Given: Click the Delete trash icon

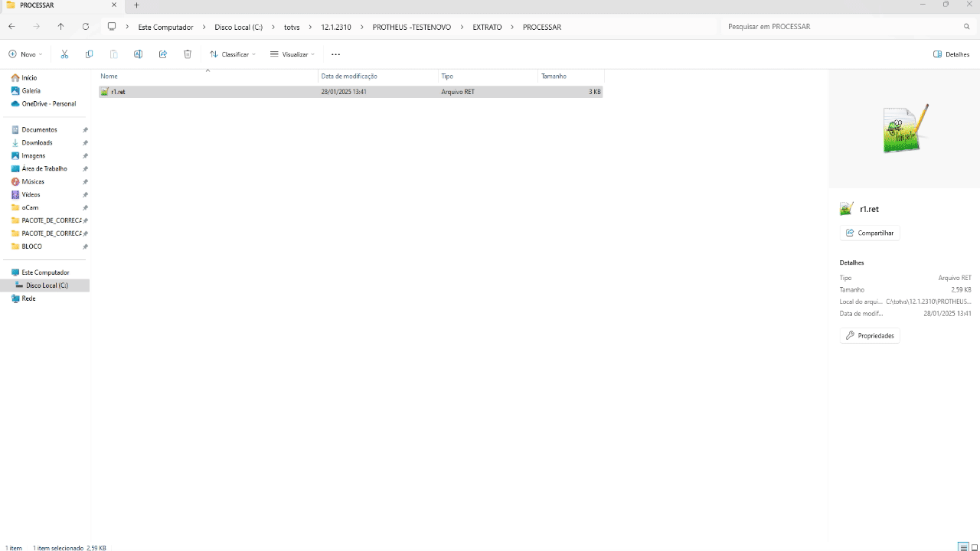Looking at the screenshot, I should click(x=188, y=54).
